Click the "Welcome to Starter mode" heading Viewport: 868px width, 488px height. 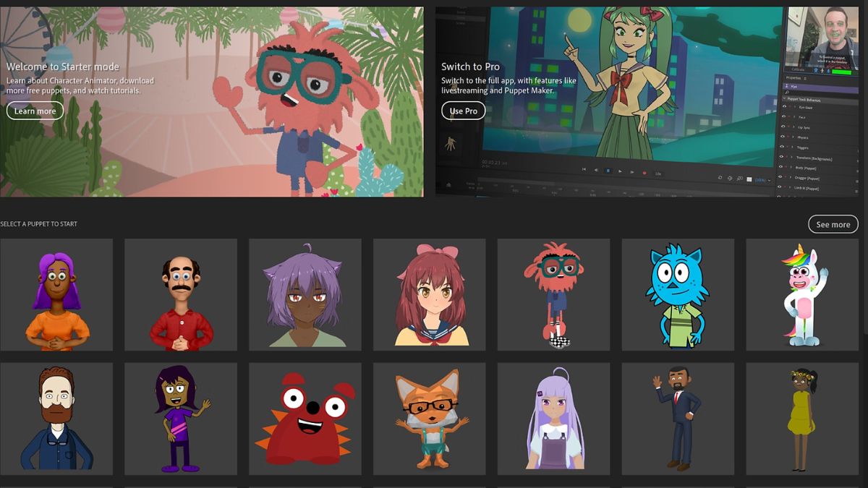(63, 67)
